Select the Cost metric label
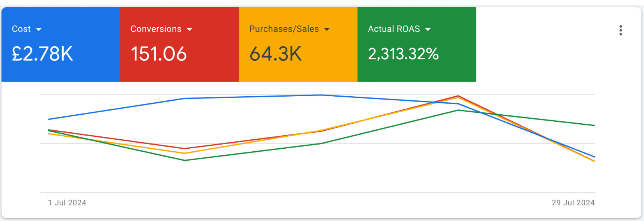The width and height of the screenshot is (644, 221). tap(21, 29)
